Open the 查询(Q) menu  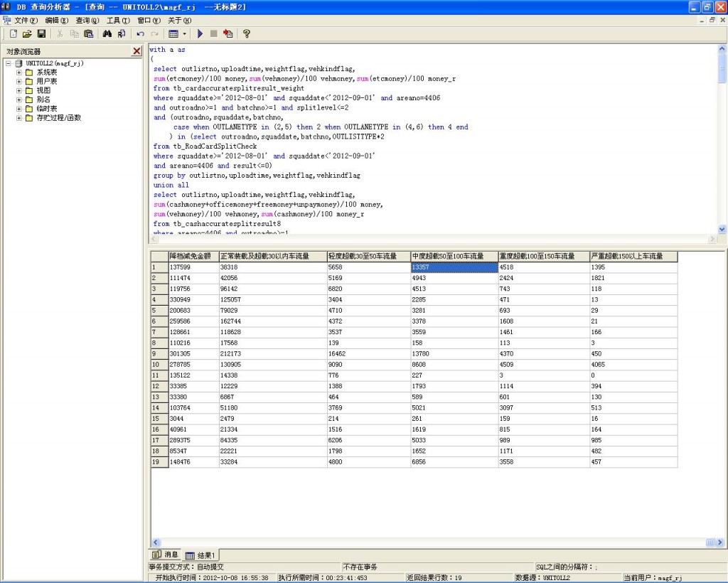(87, 21)
